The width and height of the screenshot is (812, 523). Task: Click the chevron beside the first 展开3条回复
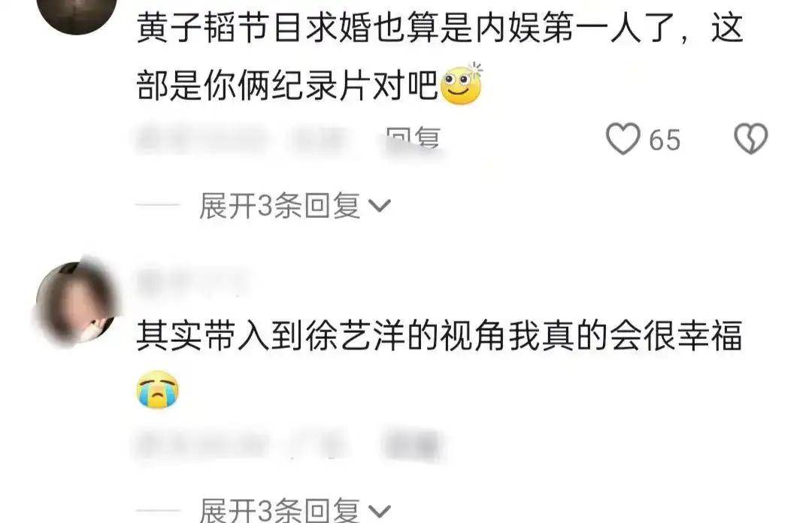pyautogui.click(x=380, y=206)
